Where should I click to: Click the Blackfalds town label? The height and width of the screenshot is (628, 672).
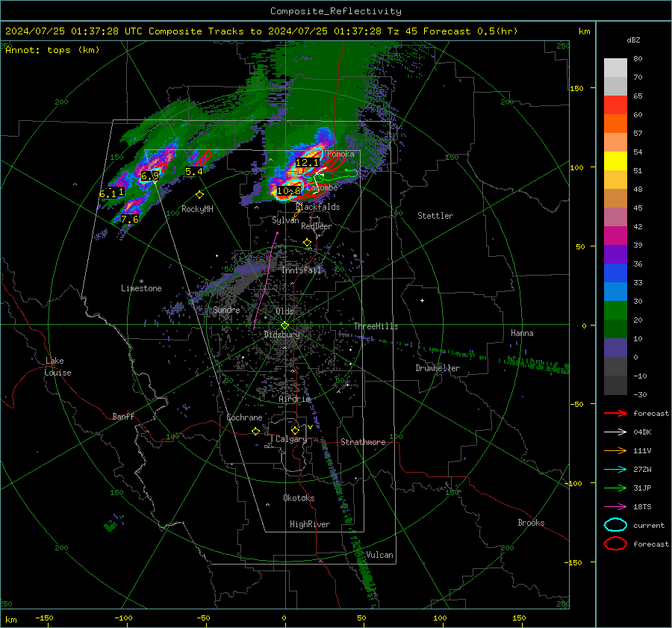(x=317, y=207)
